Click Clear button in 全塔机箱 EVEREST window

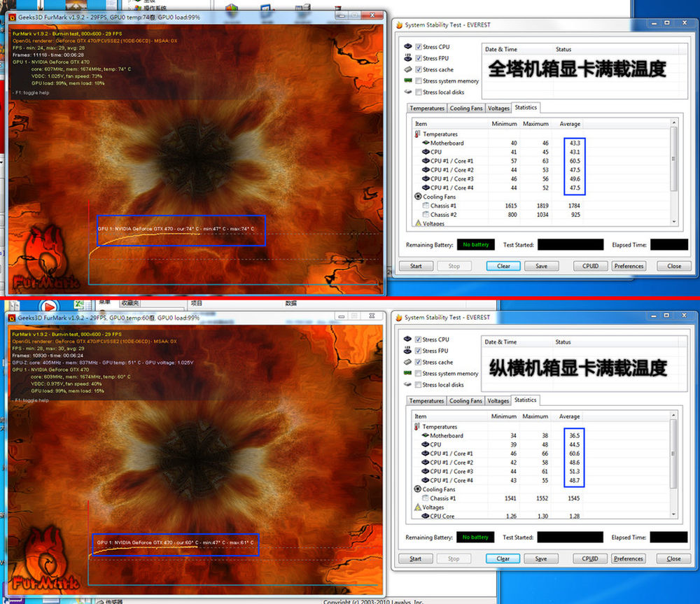click(503, 266)
